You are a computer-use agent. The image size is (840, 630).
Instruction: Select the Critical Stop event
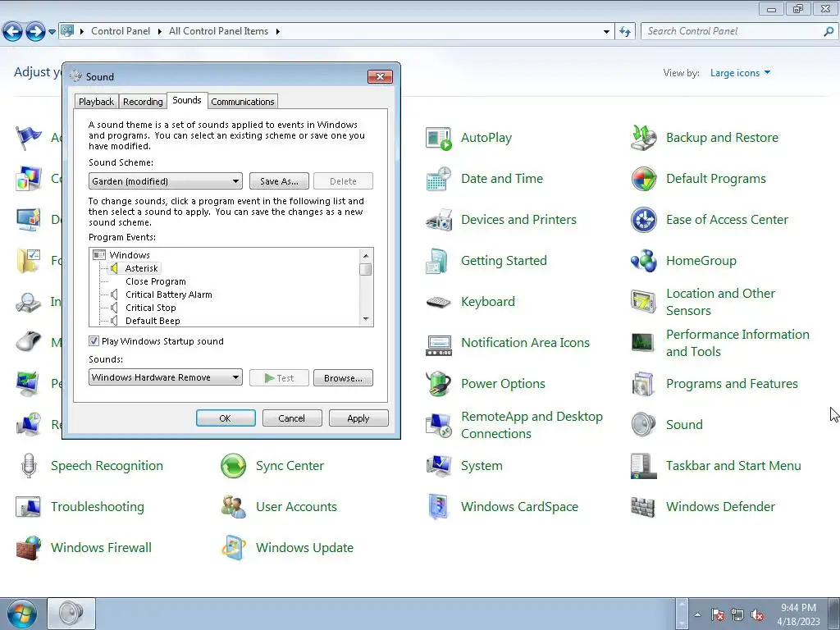151,308
